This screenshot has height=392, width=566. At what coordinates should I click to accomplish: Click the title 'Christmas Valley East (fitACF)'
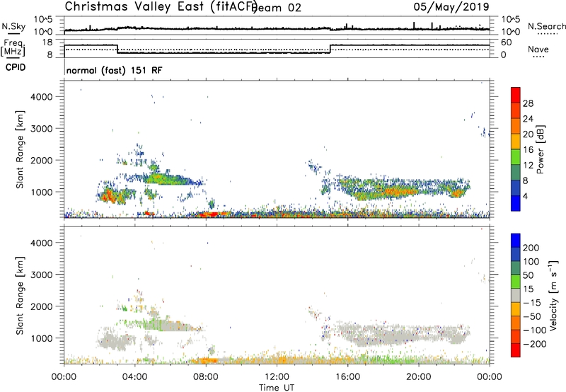[x=161, y=6]
